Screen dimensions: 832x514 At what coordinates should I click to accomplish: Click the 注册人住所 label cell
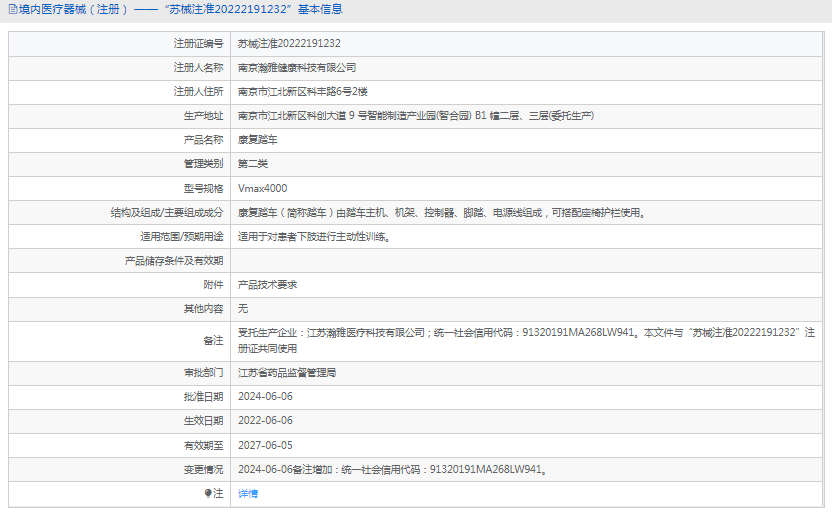pyautogui.click(x=119, y=92)
